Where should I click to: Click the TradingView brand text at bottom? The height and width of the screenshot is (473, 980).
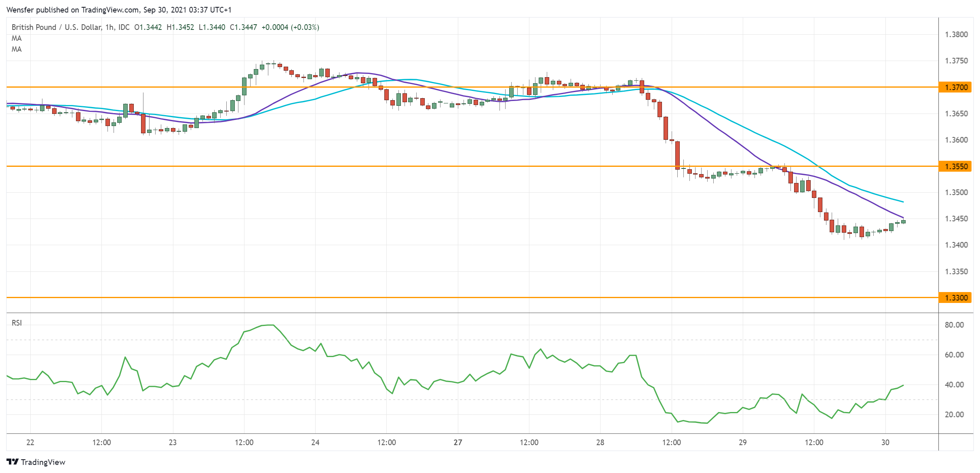point(43,462)
